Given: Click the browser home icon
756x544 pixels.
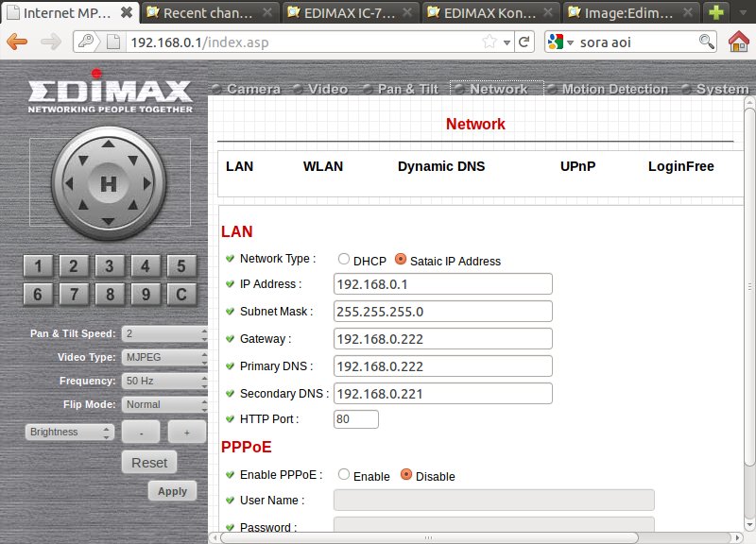Looking at the screenshot, I should click(739, 42).
